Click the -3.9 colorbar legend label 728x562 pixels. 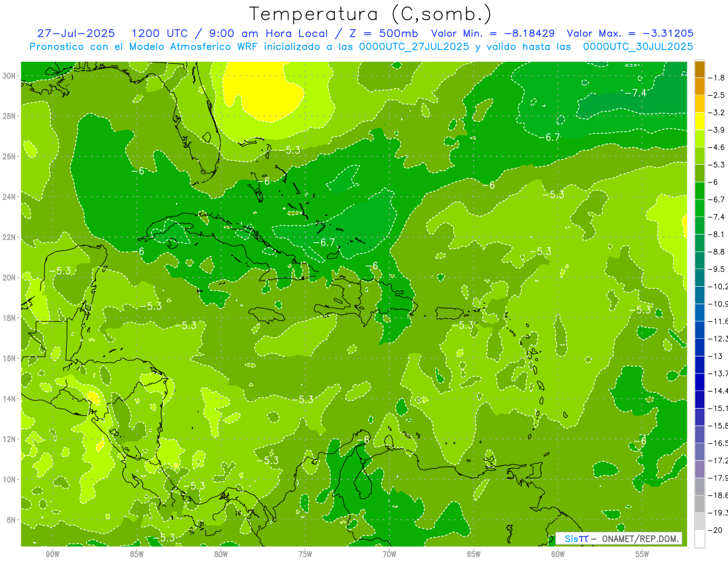(717, 130)
